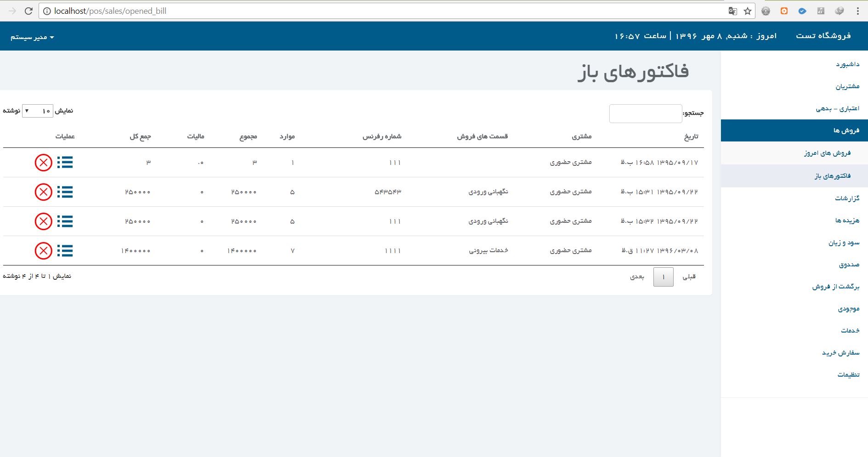Sort table by تاریخ column header
The height and width of the screenshot is (457, 868).
(x=691, y=136)
